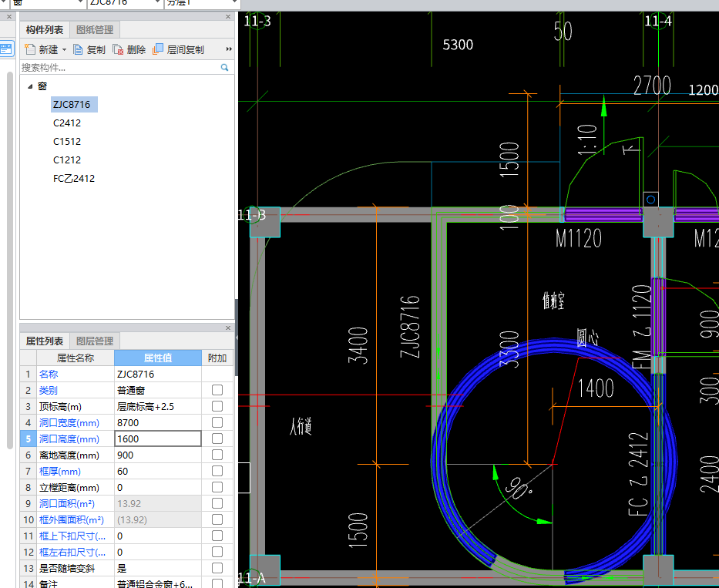The width and height of the screenshot is (719, 588).
Task: Click the blue panel icon on the left sidebar
Action: coord(6,49)
